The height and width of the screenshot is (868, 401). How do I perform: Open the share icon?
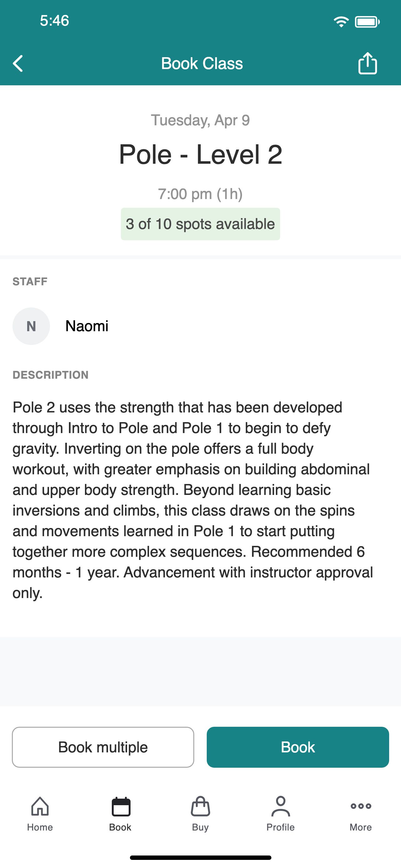(367, 63)
